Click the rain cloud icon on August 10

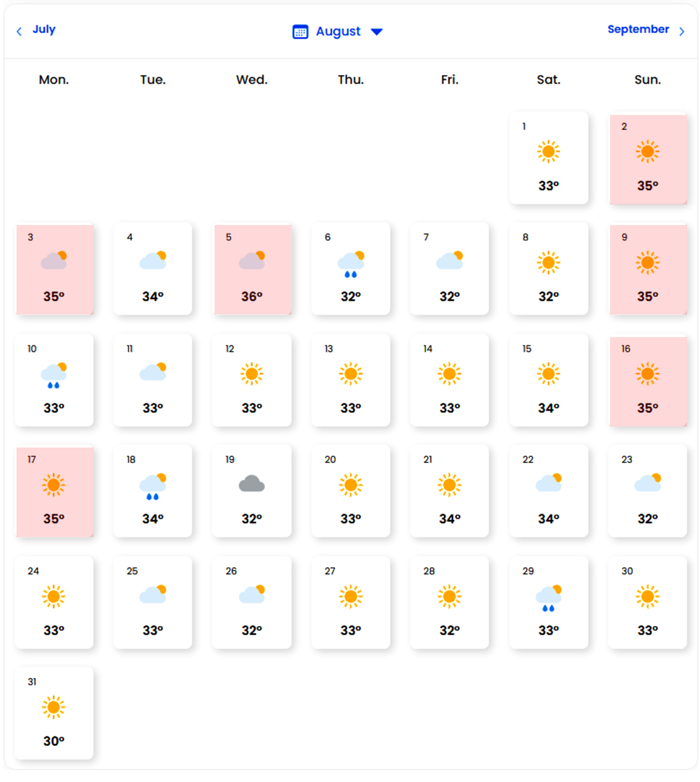tap(54, 375)
